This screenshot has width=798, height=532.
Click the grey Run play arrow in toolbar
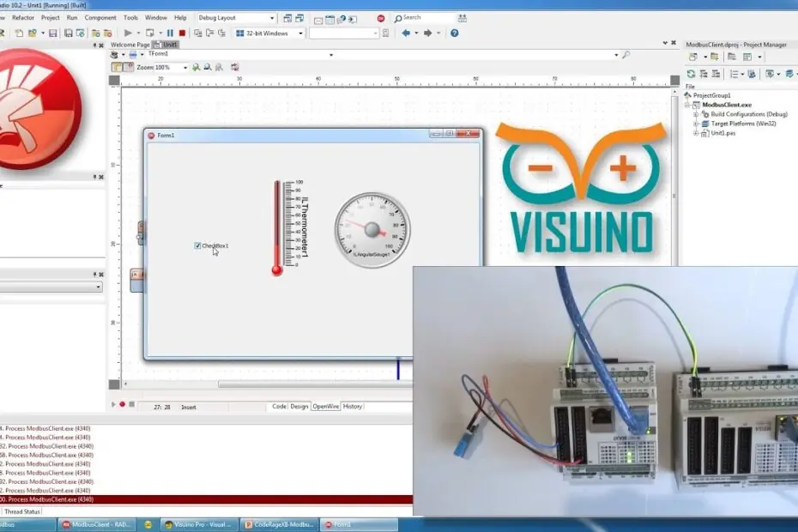click(128, 33)
